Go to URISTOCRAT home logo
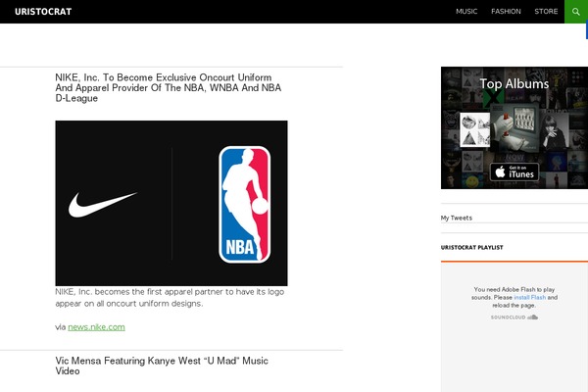This screenshot has width=588, height=392. click(43, 12)
